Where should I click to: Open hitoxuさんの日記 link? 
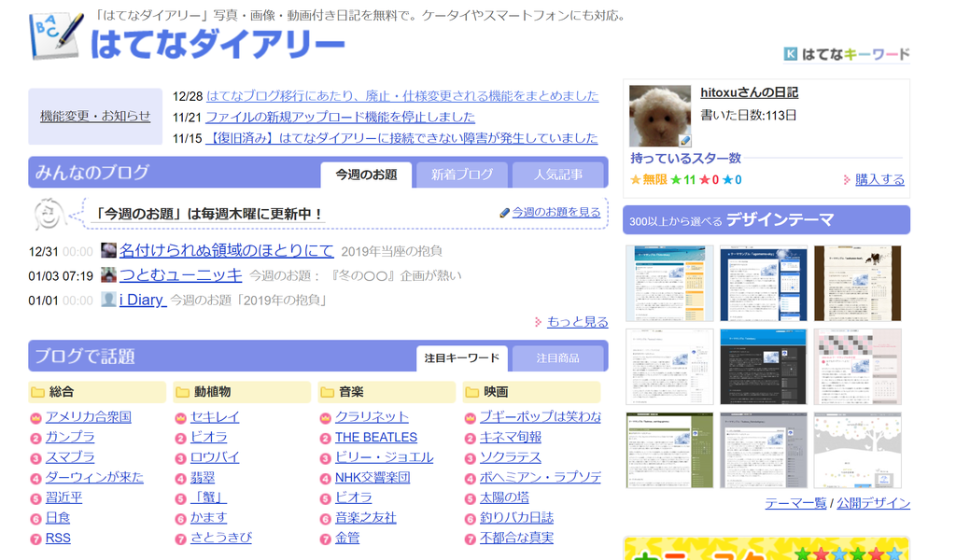click(750, 92)
